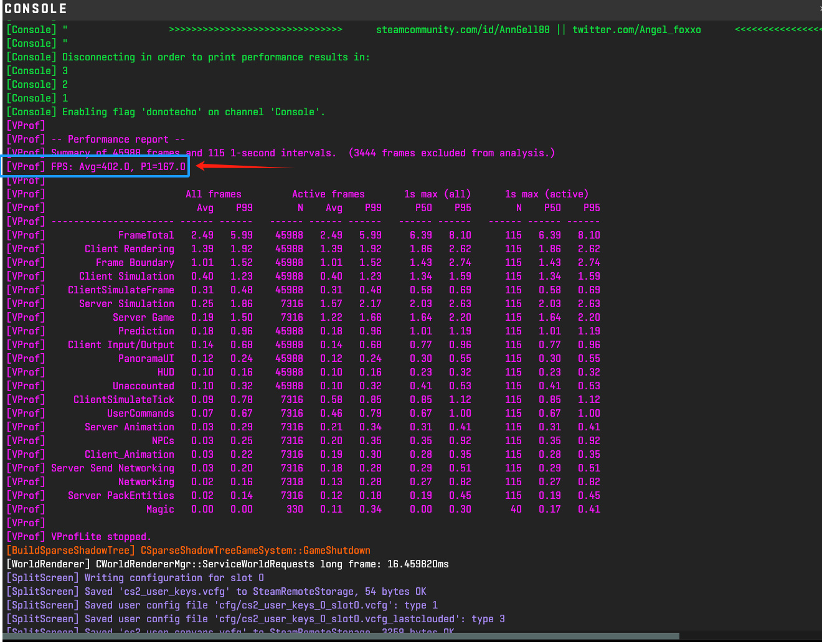822x644 pixels.
Task: Click the Server Game row label
Action: click(x=143, y=318)
